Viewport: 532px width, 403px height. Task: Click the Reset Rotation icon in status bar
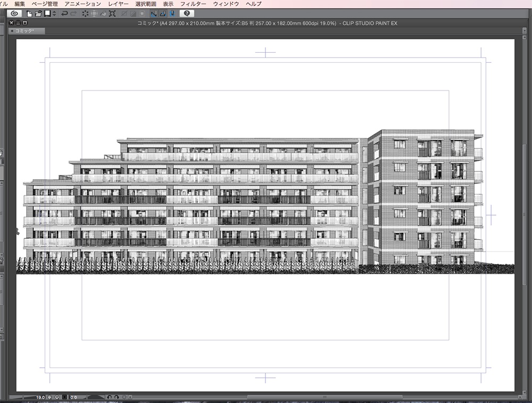click(x=124, y=397)
